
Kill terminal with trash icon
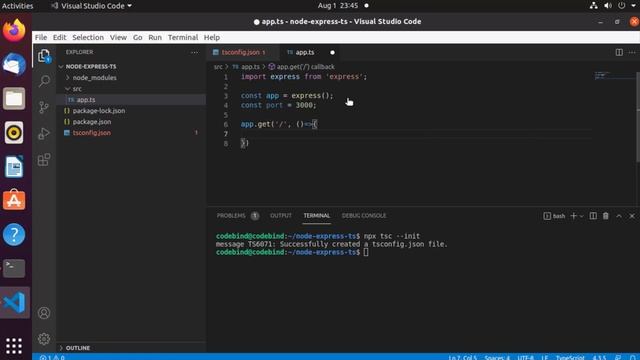(606, 216)
